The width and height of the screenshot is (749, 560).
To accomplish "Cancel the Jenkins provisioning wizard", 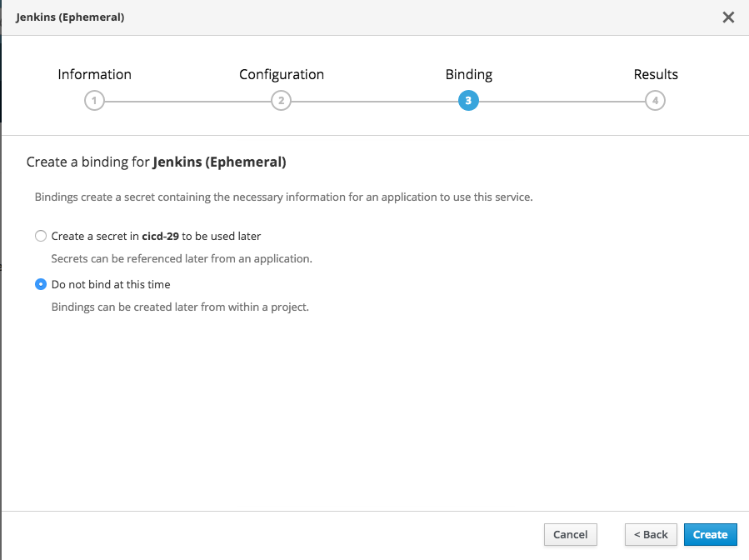I will 571,534.
